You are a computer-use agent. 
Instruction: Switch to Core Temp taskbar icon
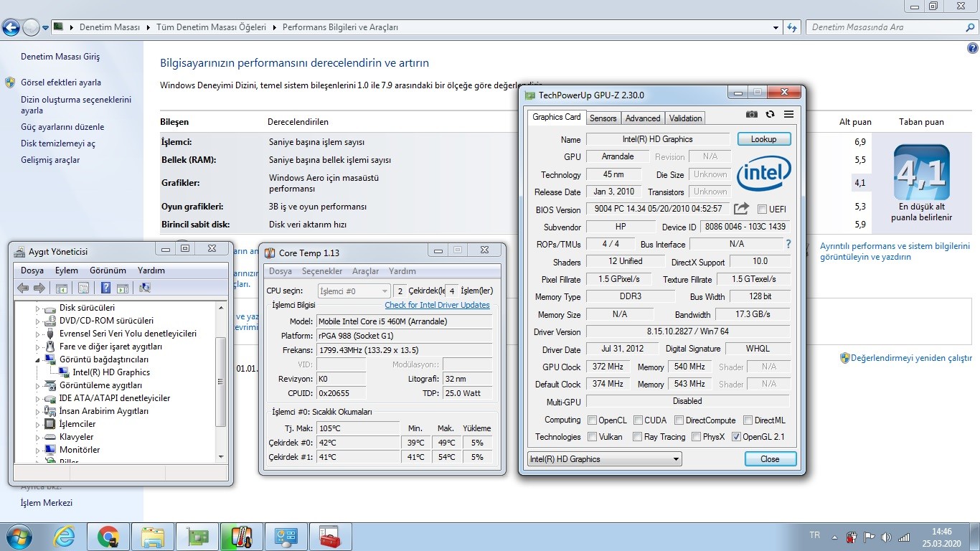[241, 537]
